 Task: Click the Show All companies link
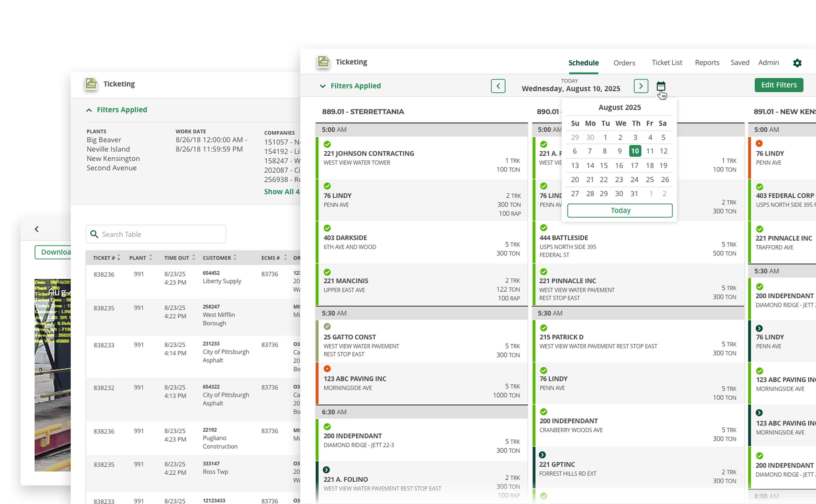pos(282,192)
